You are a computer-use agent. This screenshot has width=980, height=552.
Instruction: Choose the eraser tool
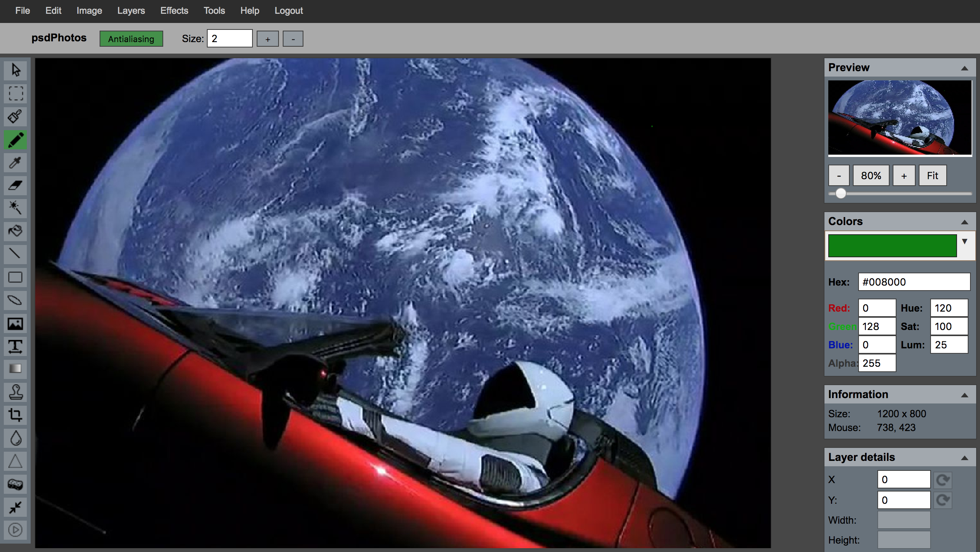[15, 186]
